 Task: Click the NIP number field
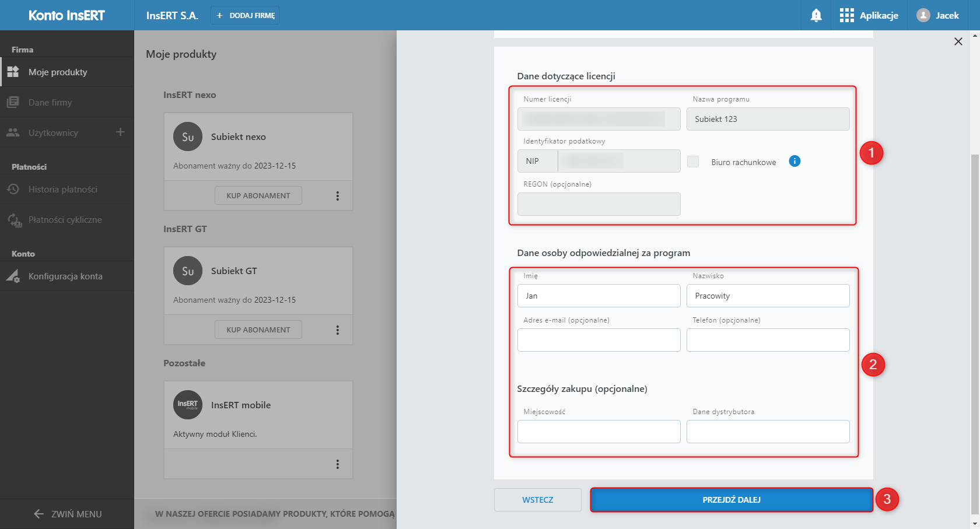[x=619, y=161]
